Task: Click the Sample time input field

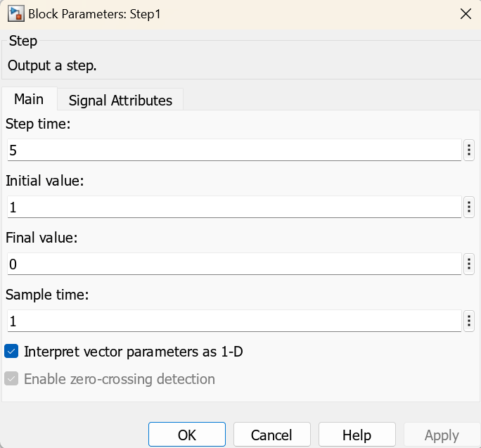Action: pyautogui.click(x=232, y=321)
